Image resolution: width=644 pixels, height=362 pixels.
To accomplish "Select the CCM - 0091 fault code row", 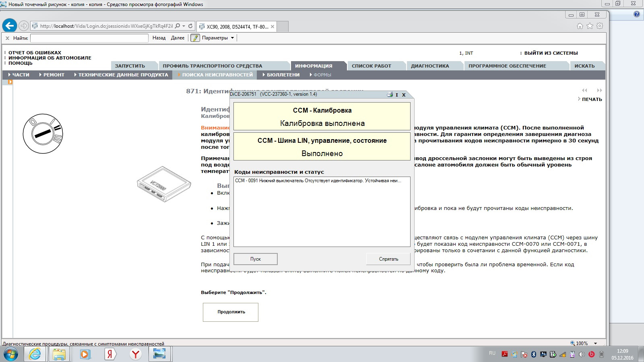I will (322, 181).
